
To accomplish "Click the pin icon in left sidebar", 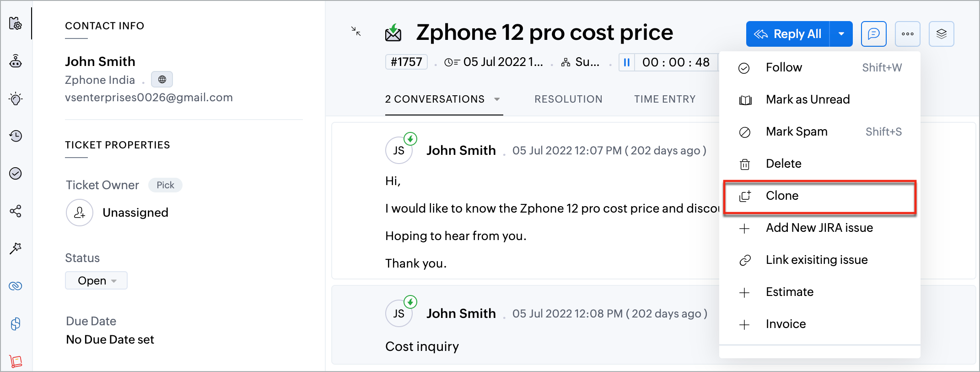I will 16,248.
